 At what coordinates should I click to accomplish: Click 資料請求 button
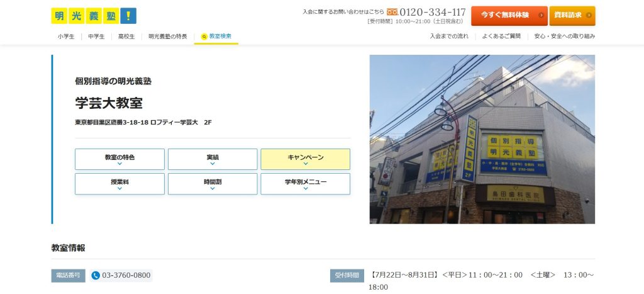click(x=572, y=16)
